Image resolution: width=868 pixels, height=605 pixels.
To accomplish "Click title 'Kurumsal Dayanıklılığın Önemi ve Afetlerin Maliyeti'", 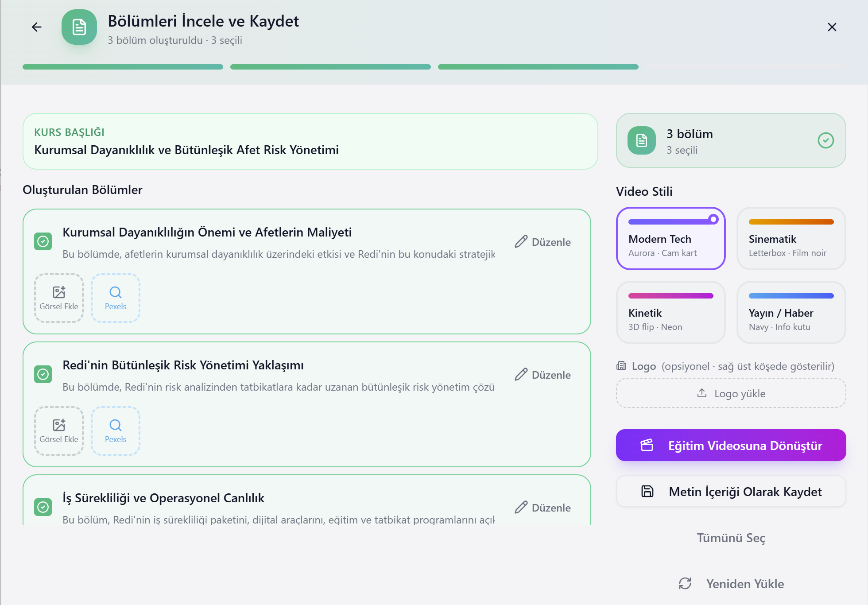I will (x=207, y=233).
